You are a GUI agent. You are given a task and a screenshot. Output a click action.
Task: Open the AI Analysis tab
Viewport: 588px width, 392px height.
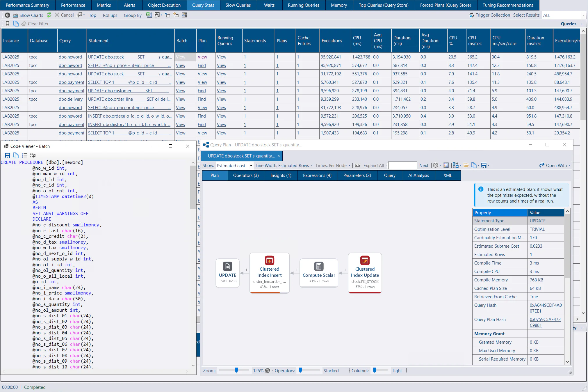click(418, 175)
